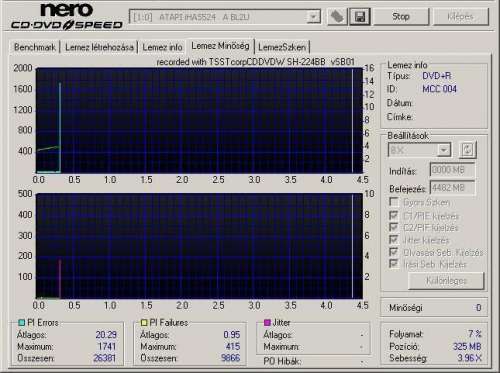Click the PI Errors total value 26381

point(105,358)
